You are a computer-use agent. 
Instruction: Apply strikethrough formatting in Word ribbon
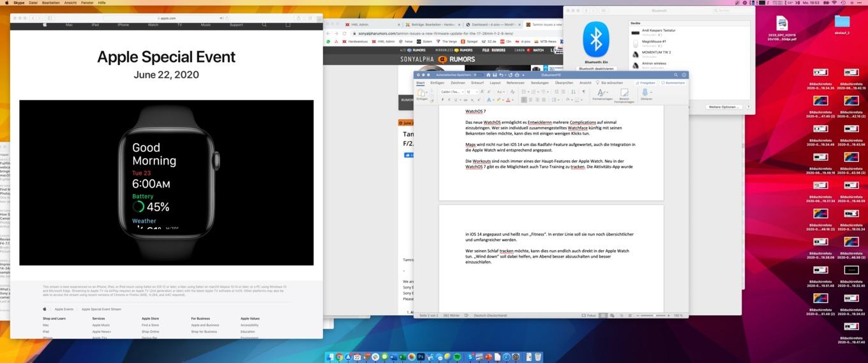tap(465, 100)
